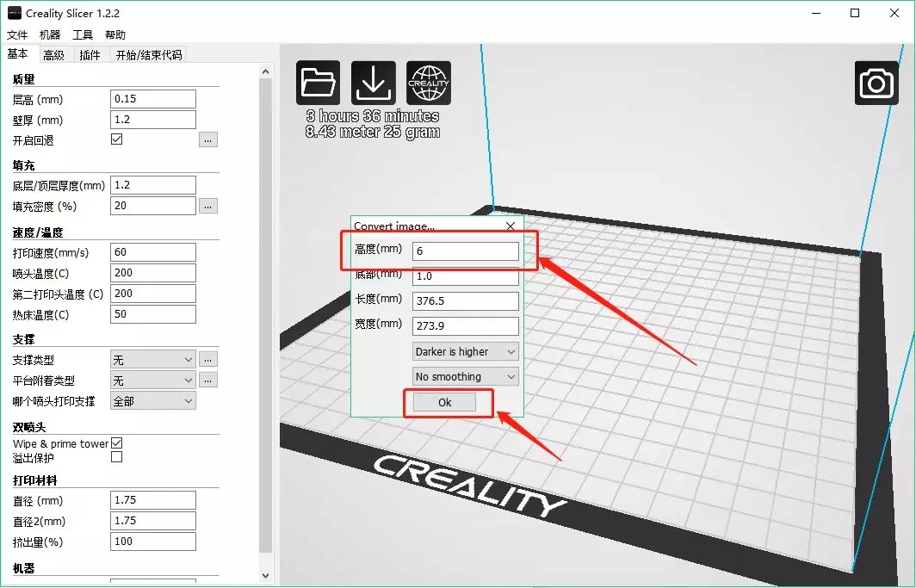This screenshot has width=916, height=588.
Task: Click the scrollbar up arrow in settings panel
Action: tap(266, 71)
